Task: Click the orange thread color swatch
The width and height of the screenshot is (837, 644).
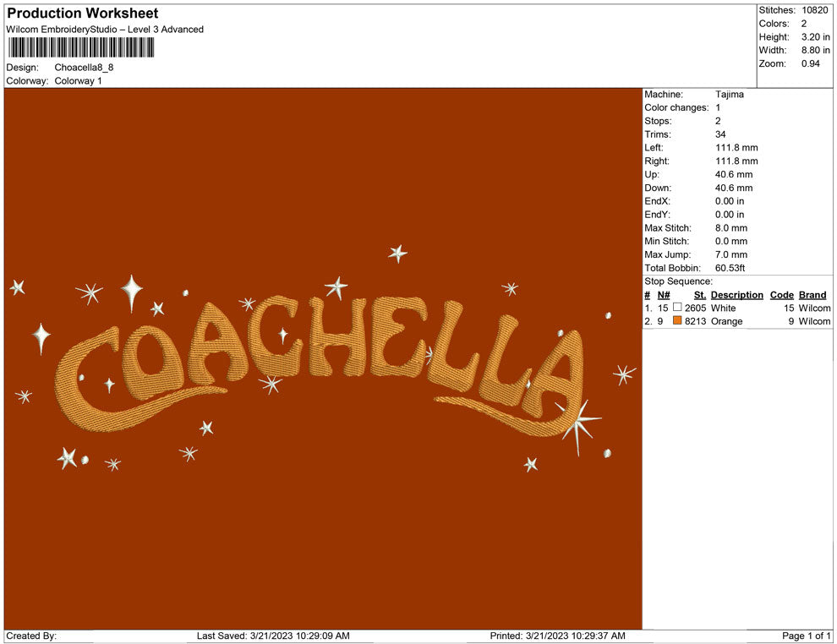Action: 677,321
